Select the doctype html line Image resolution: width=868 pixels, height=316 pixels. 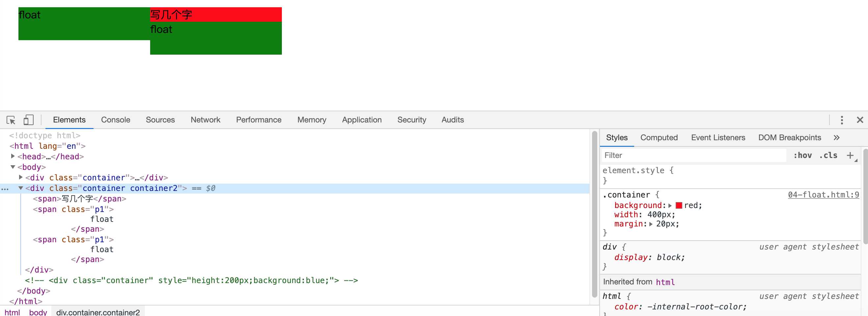coord(45,135)
